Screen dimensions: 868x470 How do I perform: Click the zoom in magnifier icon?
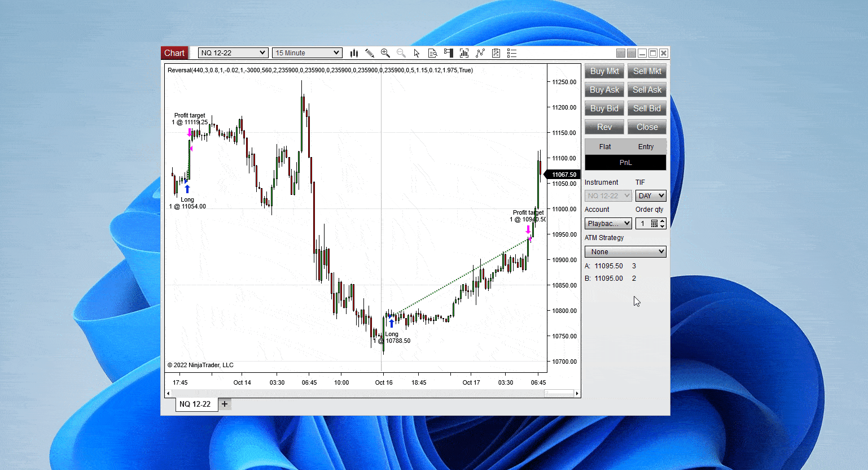(385, 53)
